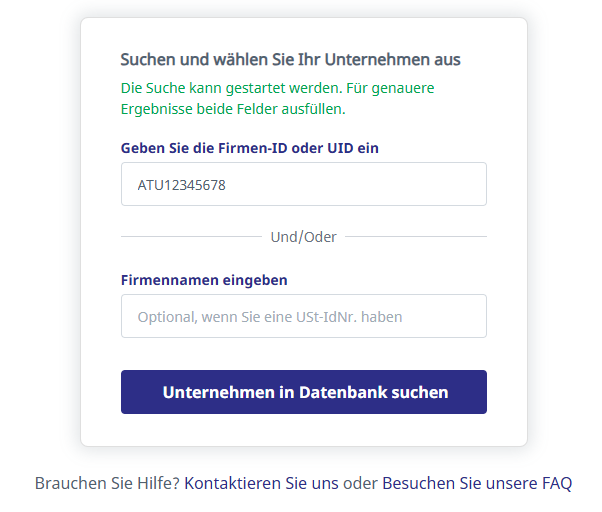
Task: Open the Kontaktieren Sie uns link
Action: click(261, 483)
